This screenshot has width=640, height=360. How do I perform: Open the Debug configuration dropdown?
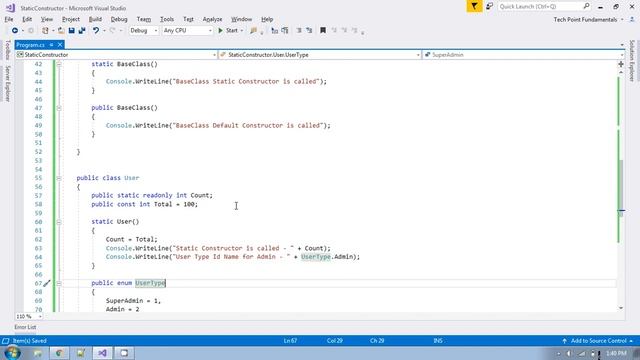click(x=144, y=31)
